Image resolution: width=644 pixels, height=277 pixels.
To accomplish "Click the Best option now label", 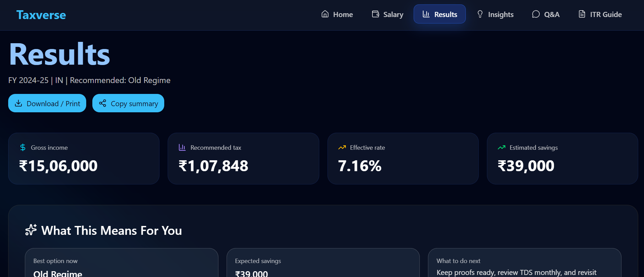I will tap(56, 261).
